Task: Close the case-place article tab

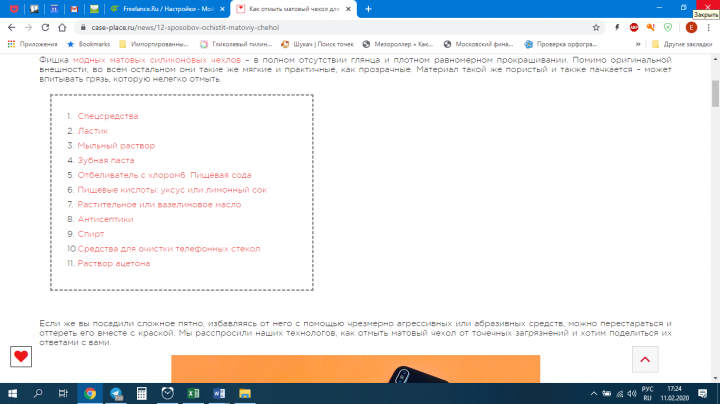Action: tap(348, 9)
